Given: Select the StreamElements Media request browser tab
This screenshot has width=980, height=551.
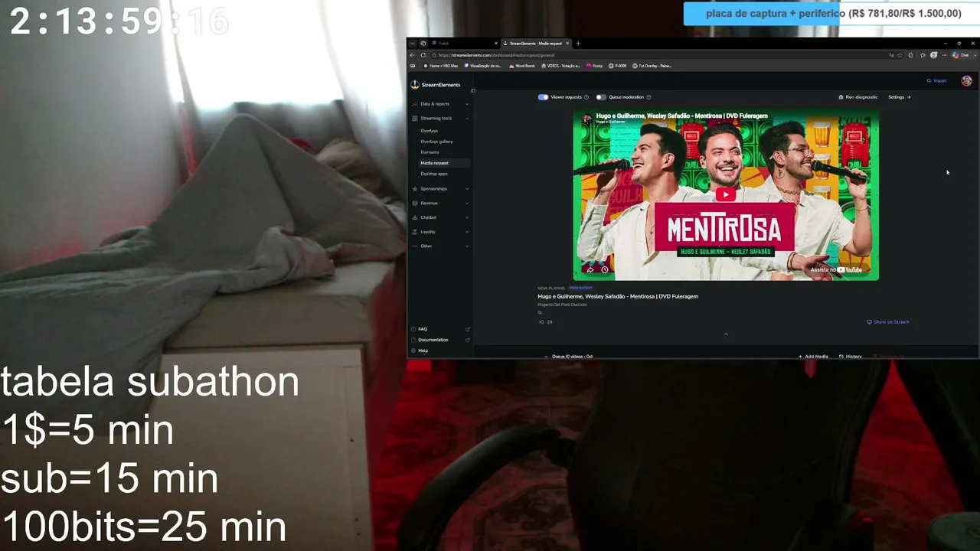Looking at the screenshot, I should coord(537,44).
